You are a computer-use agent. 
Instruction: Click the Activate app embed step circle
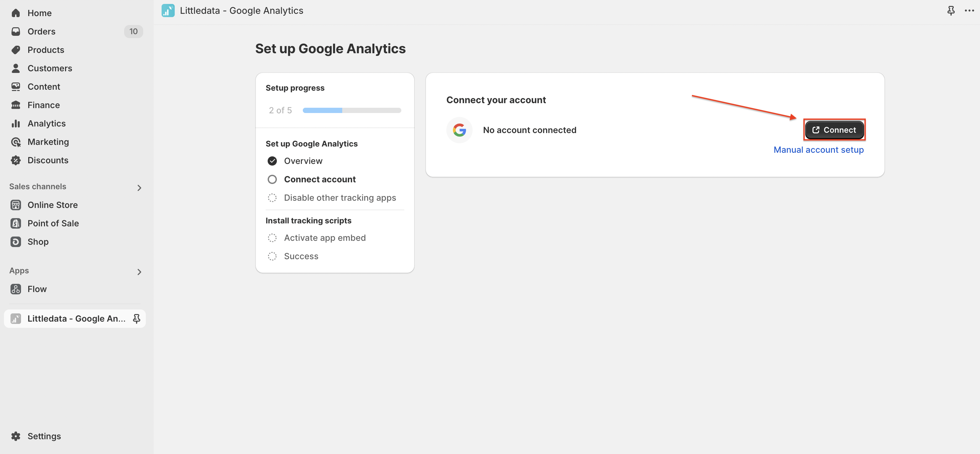coord(272,238)
